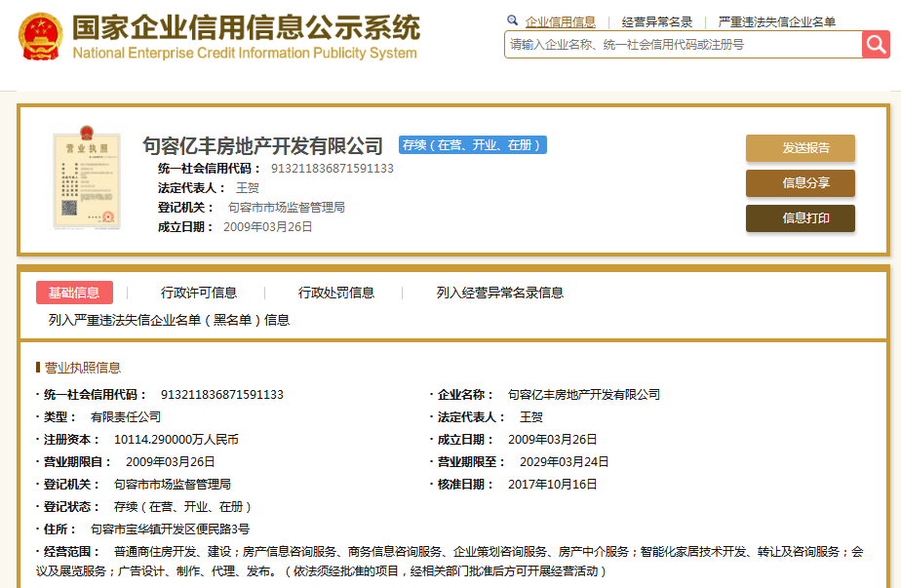901x588 pixels.
Task: Click the 营业期限自 value 2009年03月26日
Action: 170,461
